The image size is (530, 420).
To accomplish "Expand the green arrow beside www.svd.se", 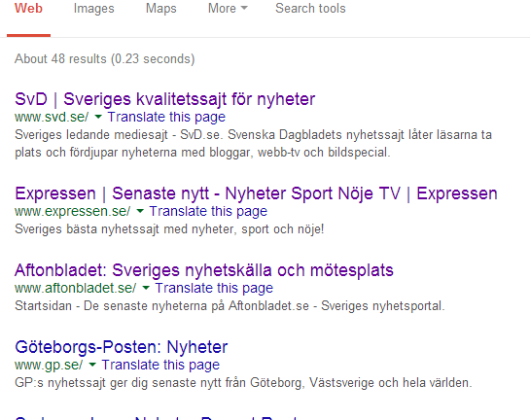I will point(98,117).
